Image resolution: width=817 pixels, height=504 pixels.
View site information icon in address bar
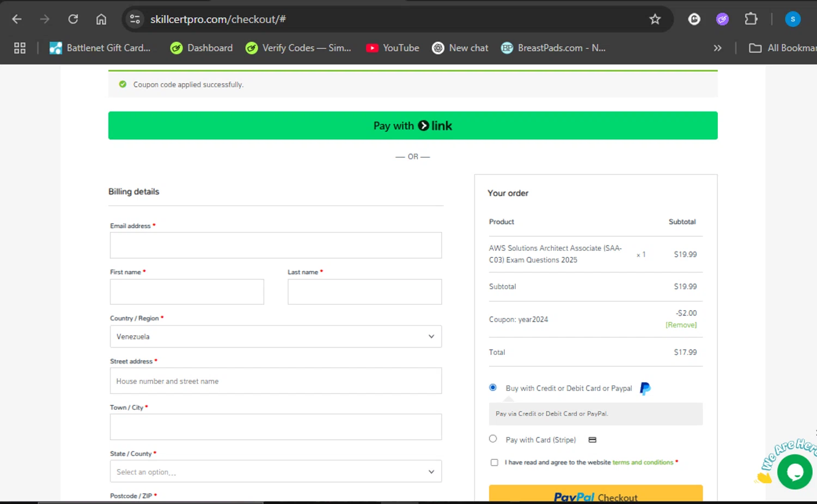point(135,19)
